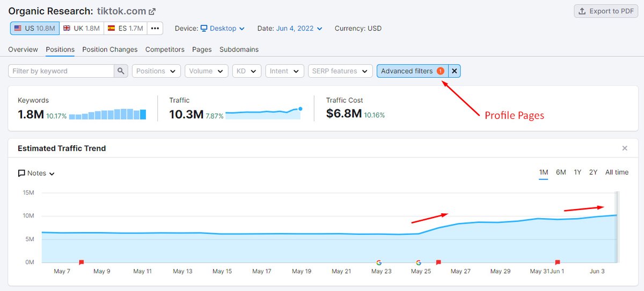Viewport: 644px width, 291px height.
Task: Clear Advanced filters with the X button
Action: pos(455,71)
